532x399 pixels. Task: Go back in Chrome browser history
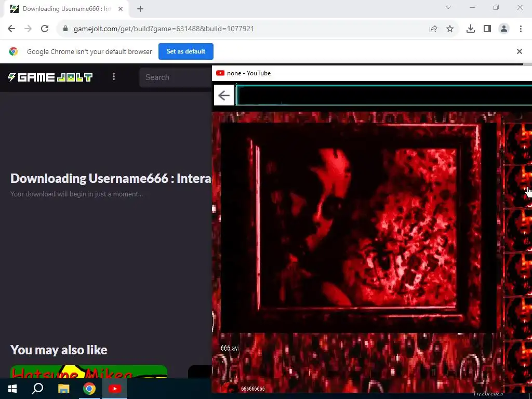[x=11, y=29]
